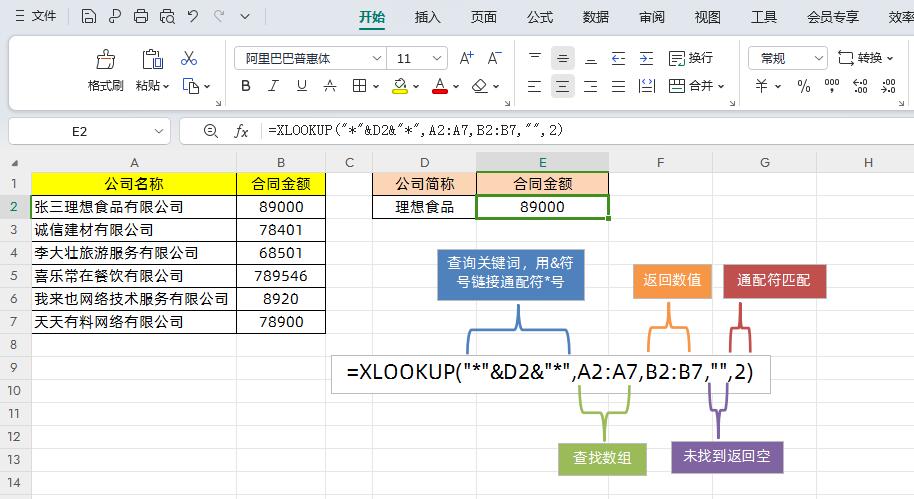Toggle Underline formatting

coord(301,86)
